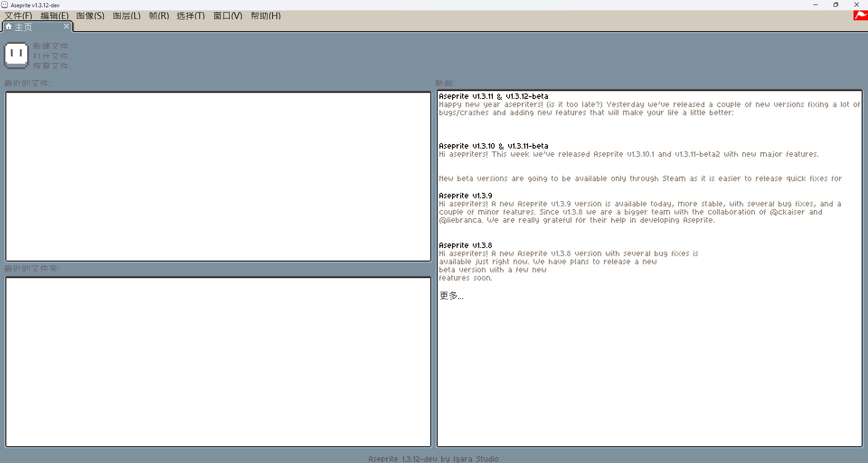Open the 选择(T) menu
The width and height of the screenshot is (868, 463).
(190, 16)
